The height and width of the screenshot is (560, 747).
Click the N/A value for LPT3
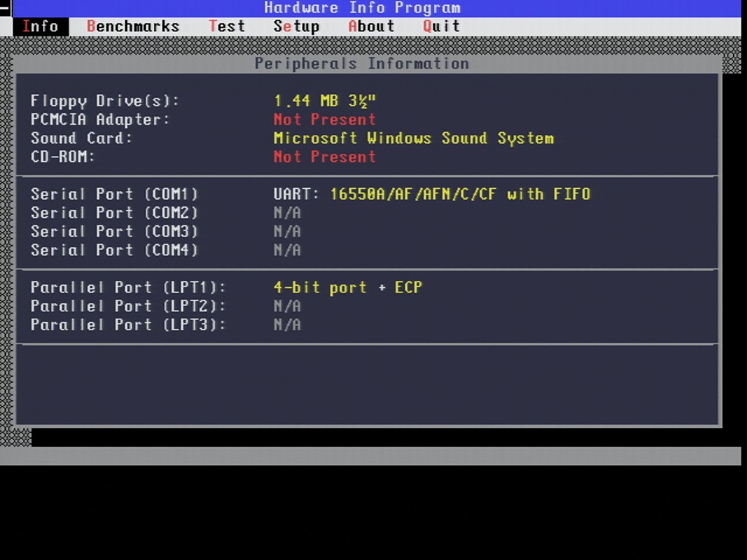coord(287,324)
